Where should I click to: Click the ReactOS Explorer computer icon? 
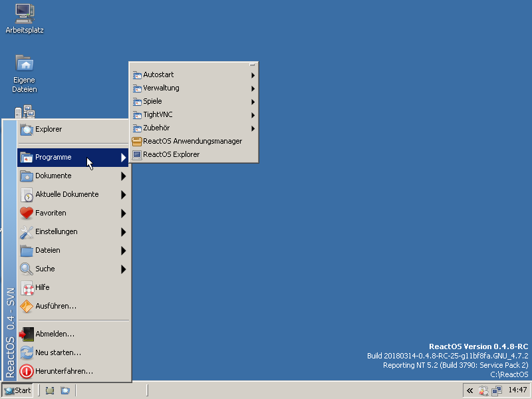137,155
